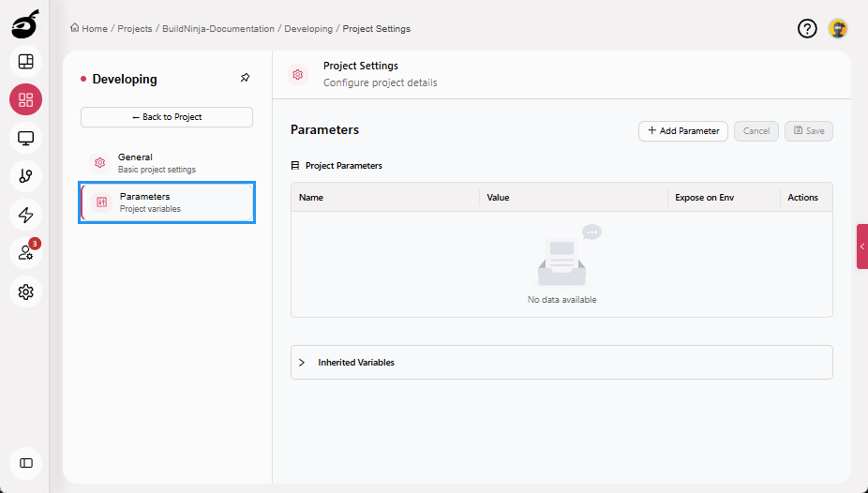This screenshot has height=493, width=868.
Task: Open the help question mark icon
Action: [807, 28]
